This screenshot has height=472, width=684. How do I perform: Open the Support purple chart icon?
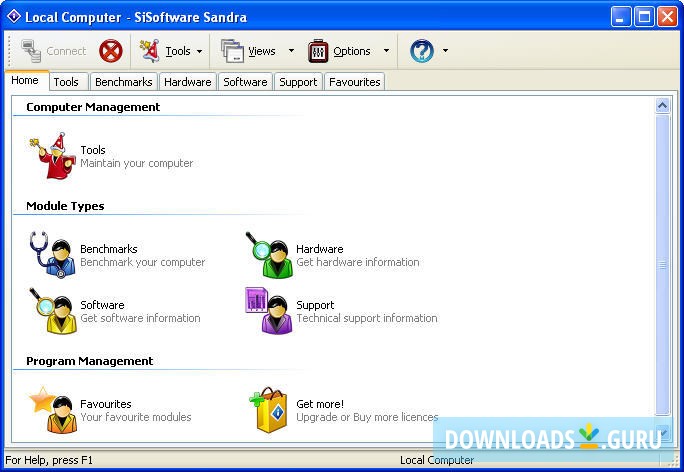tap(269, 311)
